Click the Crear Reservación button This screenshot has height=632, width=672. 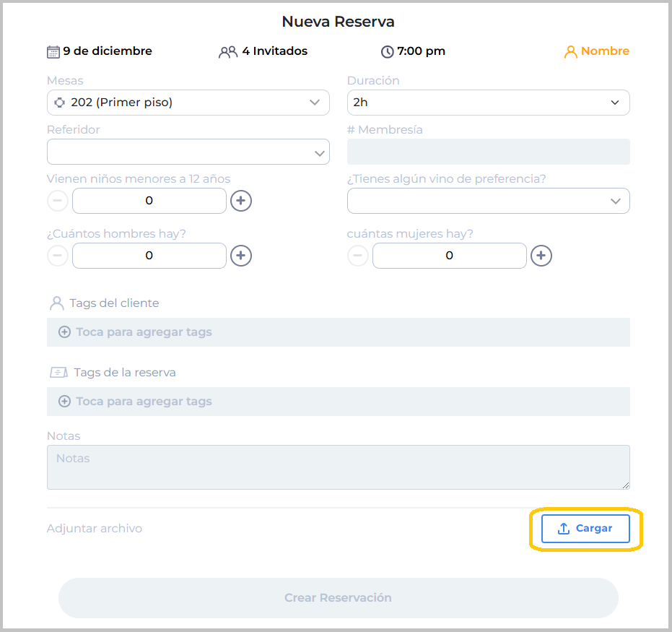(338, 598)
